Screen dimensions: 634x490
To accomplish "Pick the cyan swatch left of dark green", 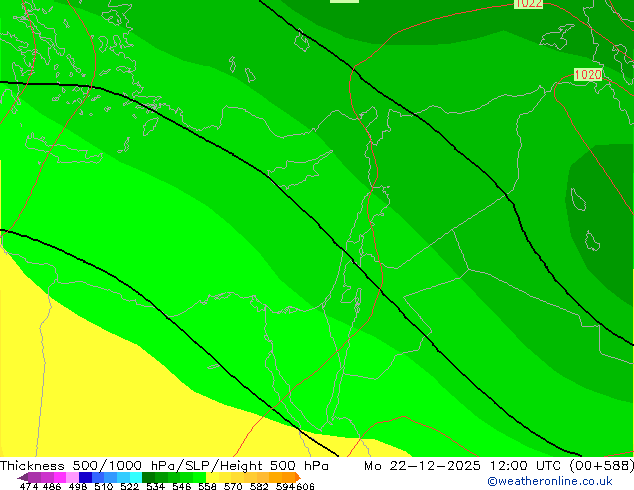I will pos(136,477).
